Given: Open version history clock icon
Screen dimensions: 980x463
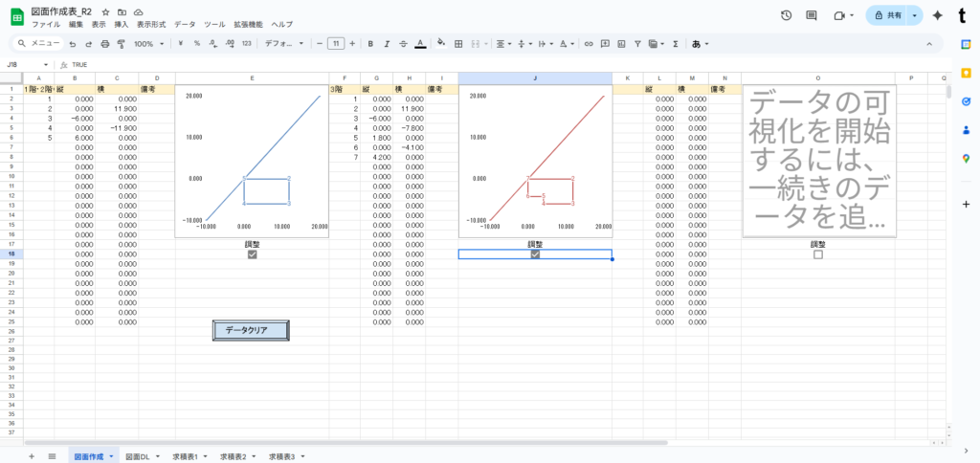Looking at the screenshot, I should tap(786, 15).
